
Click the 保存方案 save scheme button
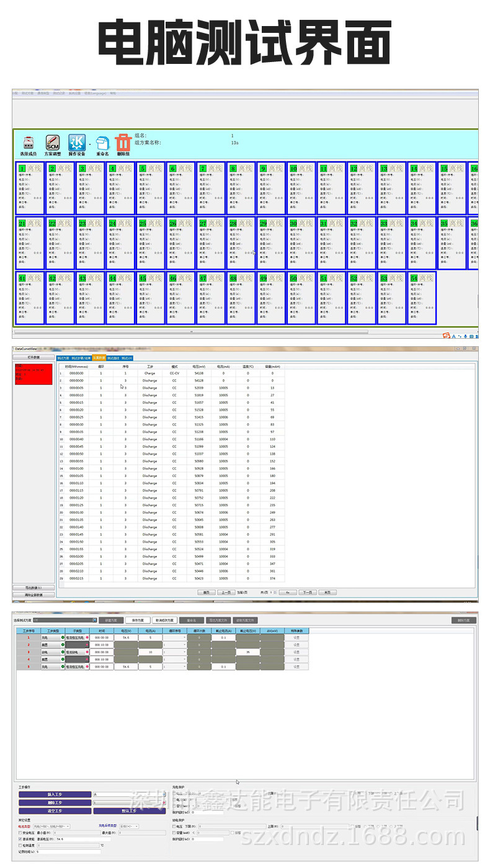(138, 620)
